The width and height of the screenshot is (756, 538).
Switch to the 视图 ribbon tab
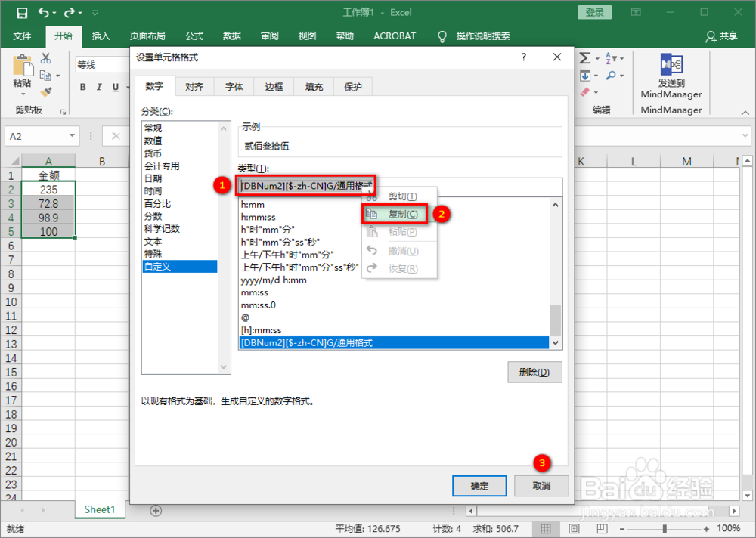click(307, 36)
